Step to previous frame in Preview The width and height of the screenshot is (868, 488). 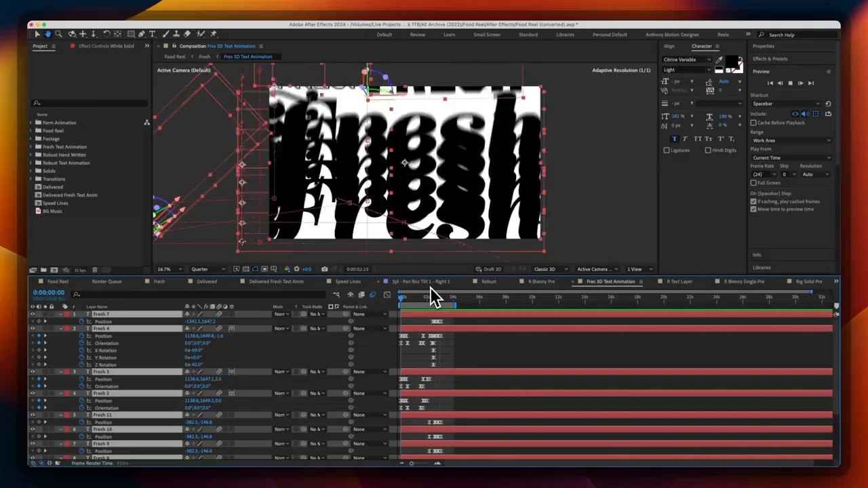tap(780, 83)
